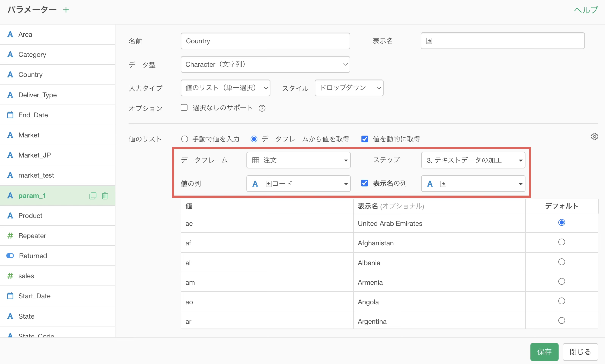The height and width of the screenshot is (364, 605).
Task: Select the Category parameter
Action: (58, 54)
